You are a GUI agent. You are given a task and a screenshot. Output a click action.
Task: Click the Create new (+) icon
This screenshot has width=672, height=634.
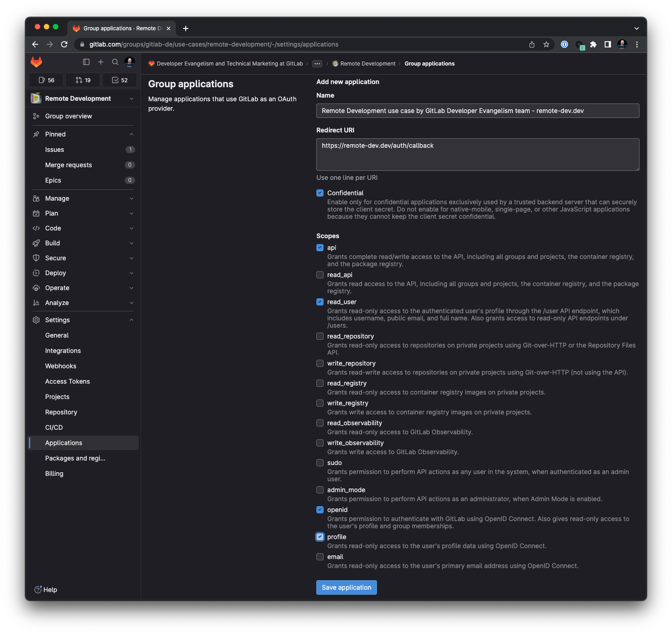[x=101, y=62]
